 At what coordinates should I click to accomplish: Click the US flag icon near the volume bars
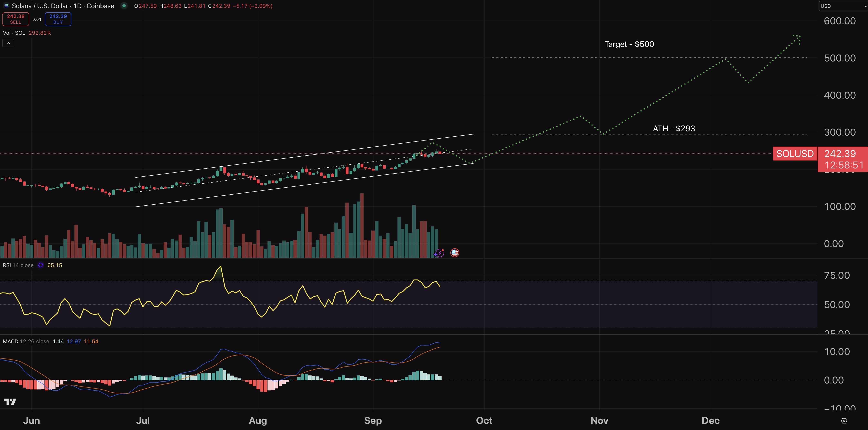[455, 252]
